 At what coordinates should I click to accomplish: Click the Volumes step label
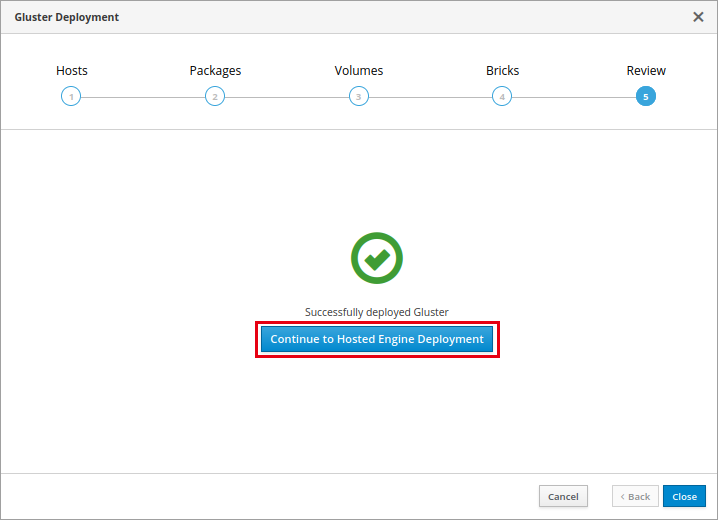359,70
